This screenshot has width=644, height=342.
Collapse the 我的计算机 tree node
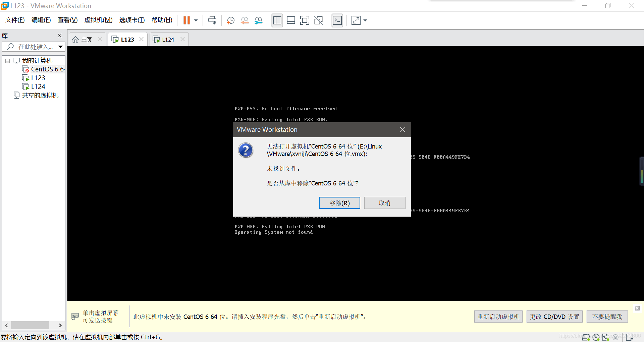[x=7, y=61]
